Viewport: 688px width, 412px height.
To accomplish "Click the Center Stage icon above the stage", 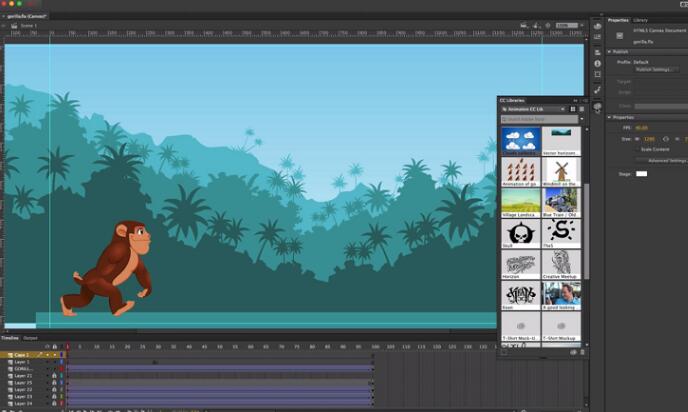I will [x=548, y=25].
